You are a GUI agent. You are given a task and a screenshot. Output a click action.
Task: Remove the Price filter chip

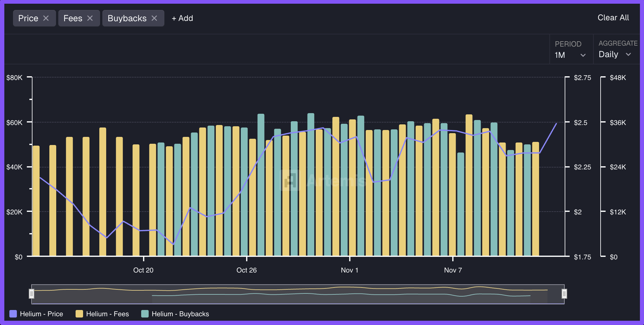[47, 18]
